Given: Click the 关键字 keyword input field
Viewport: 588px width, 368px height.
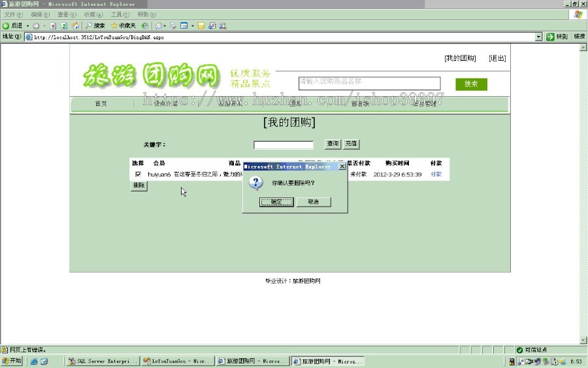Looking at the screenshot, I should (x=284, y=145).
